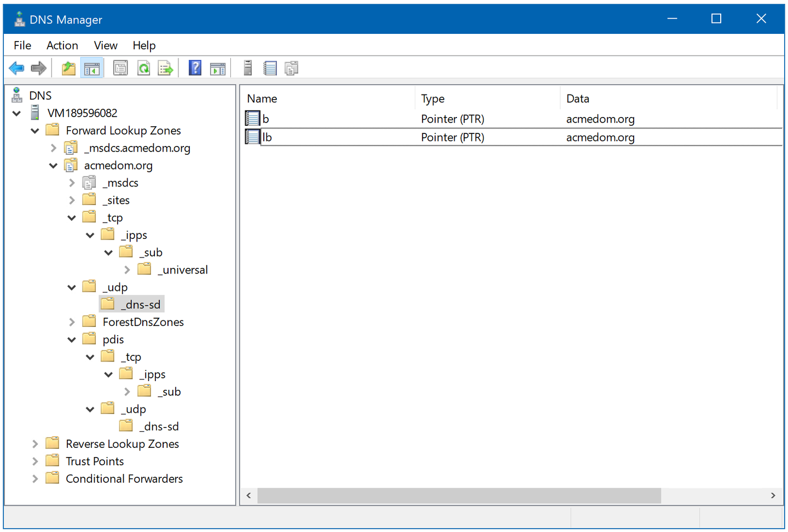Select the 'lb' Pointer (PTR) record
Image resolution: width=788 pixels, height=532 pixels.
click(x=267, y=137)
